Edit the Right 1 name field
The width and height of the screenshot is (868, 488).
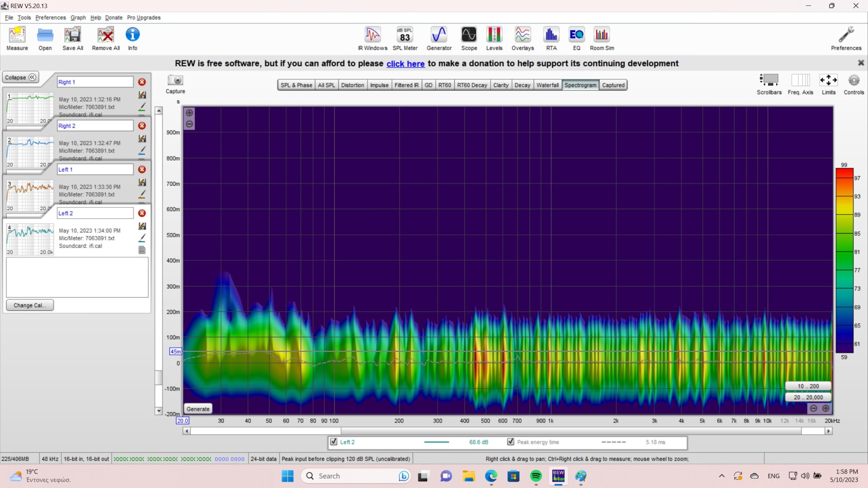95,82
